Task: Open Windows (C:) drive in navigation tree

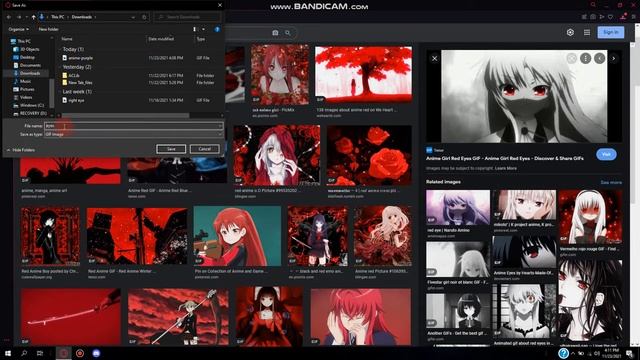Action: click(x=29, y=105)
